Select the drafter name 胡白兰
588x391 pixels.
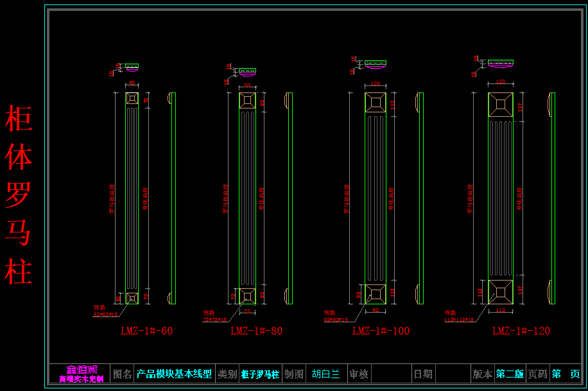pos(326,374)
